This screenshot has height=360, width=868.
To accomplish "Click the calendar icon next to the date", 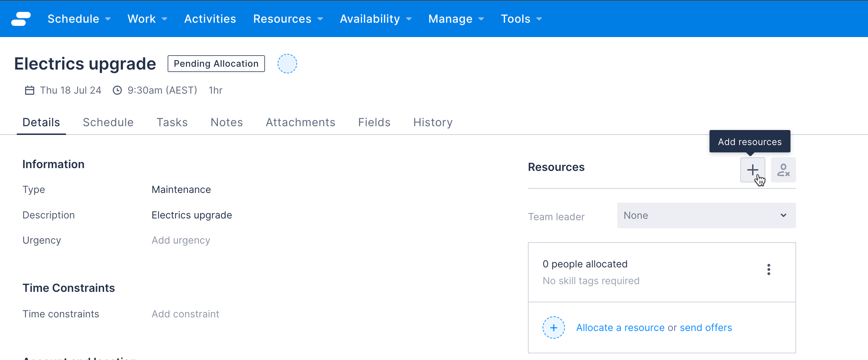I will pyautogui.click(x=29, y=90).
